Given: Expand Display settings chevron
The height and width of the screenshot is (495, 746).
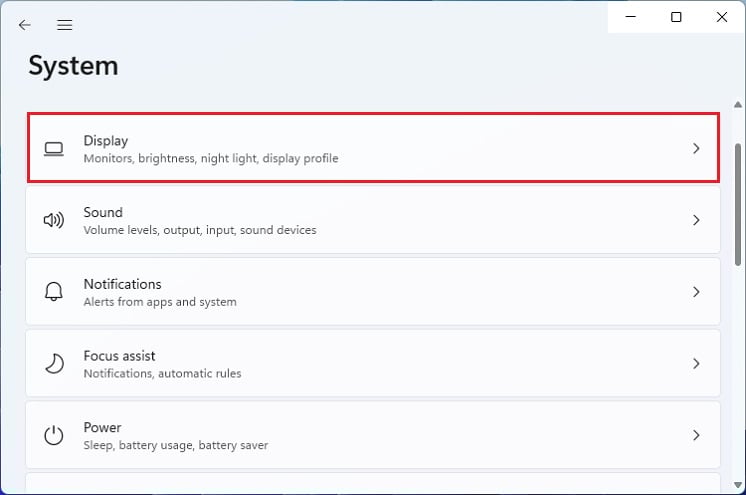Looking at the screenshot, I should click(696, 149).
